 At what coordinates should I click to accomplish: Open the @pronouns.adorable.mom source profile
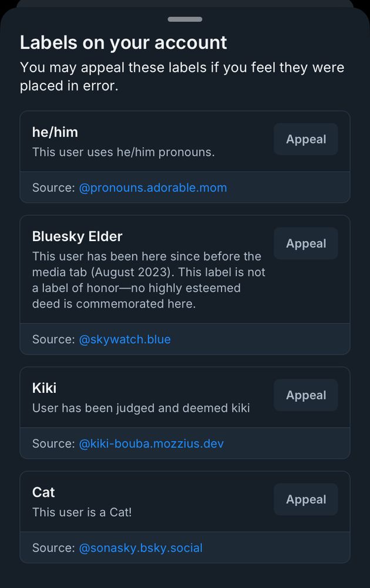[153, 188]
